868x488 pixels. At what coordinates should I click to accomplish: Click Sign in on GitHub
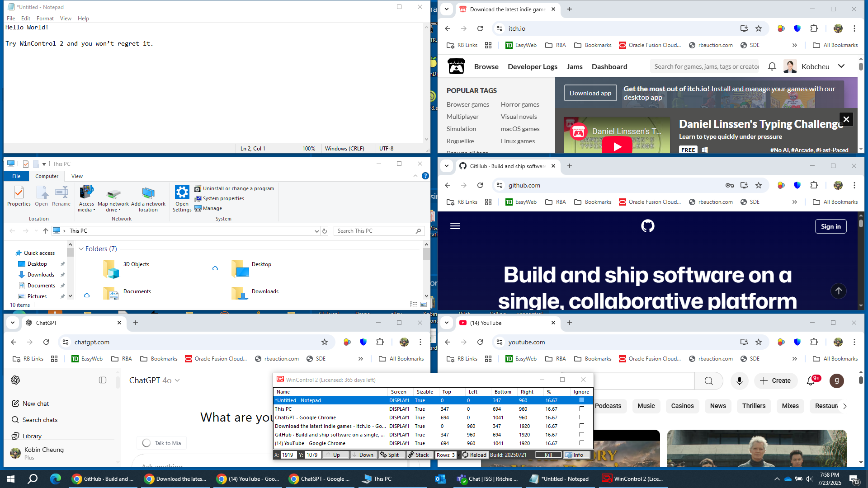[x=830, y=226]
